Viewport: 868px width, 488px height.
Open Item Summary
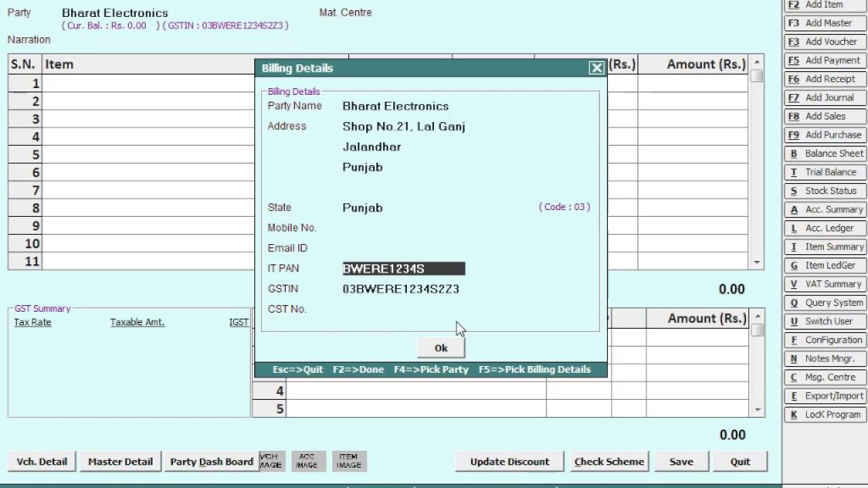coord(825,247)
